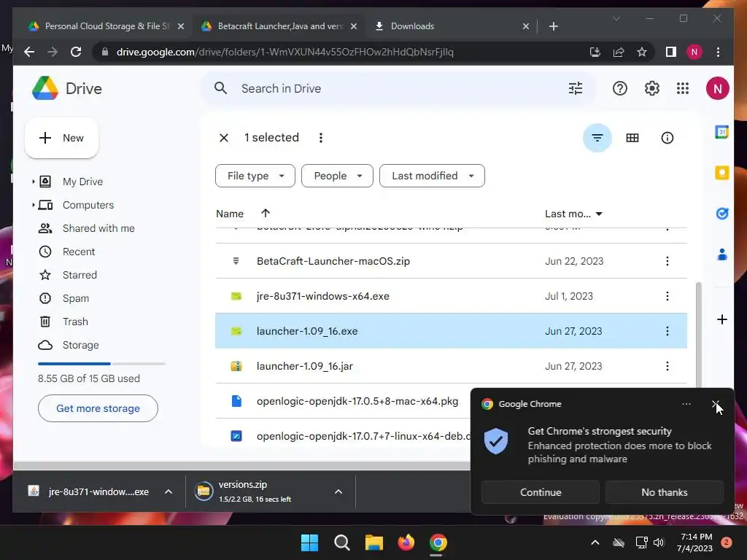Switch to grid layout view
The width and height of the screenshot is (747, 560).
[x=632, y=138]
